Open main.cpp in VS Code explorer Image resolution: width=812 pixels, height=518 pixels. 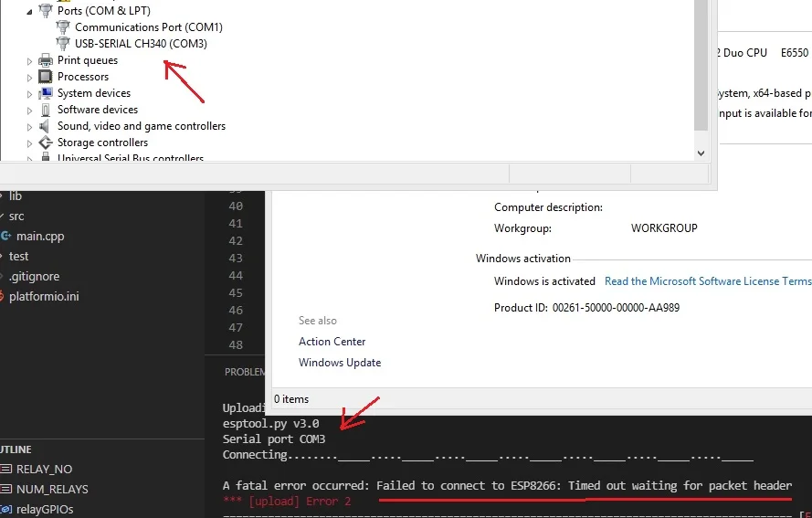click(x=40, y=237)
